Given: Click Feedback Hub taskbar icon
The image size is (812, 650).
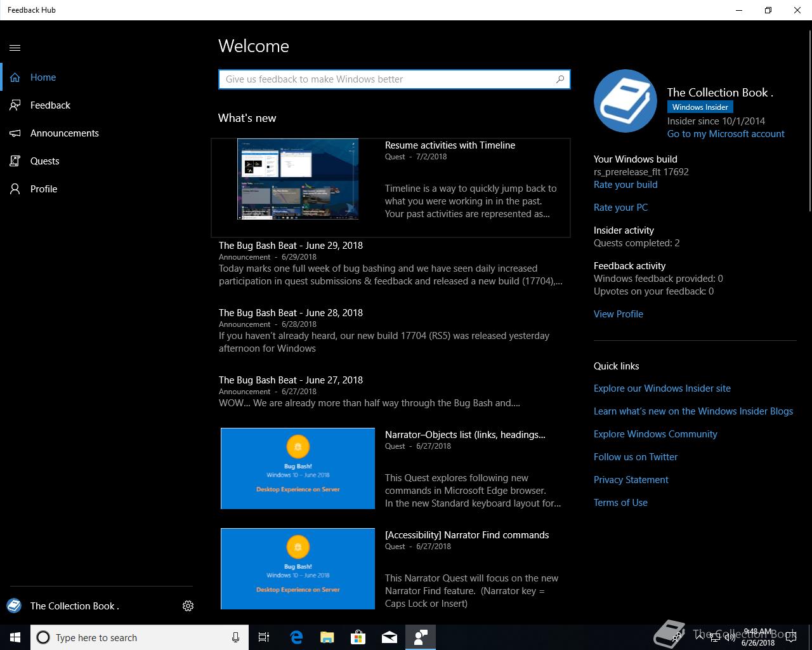Looking at the screenshot, I should [x=421, y=637].
